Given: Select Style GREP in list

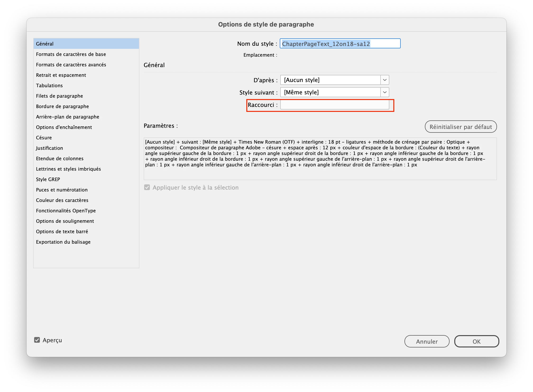Looking at the screenshot, I should pos(48,179).
